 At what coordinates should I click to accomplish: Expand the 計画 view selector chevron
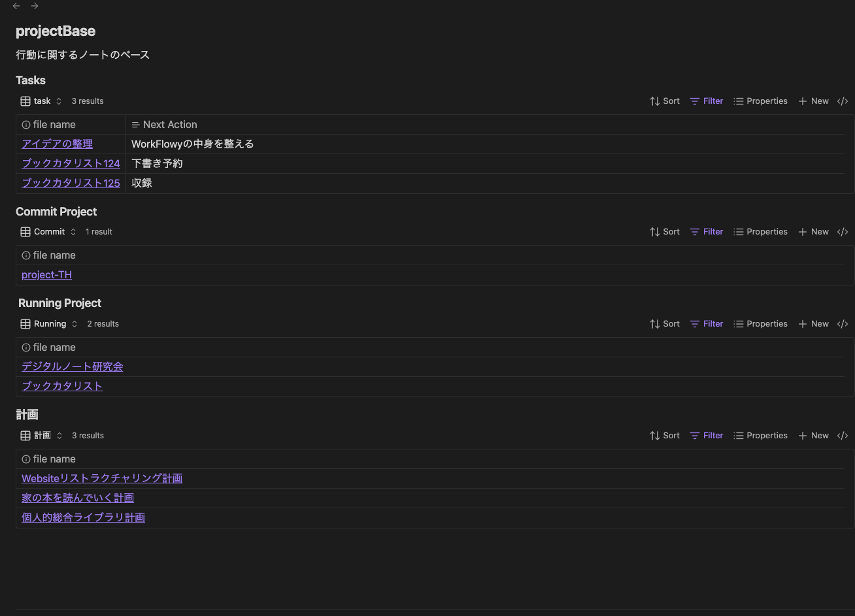coord(59,435)
